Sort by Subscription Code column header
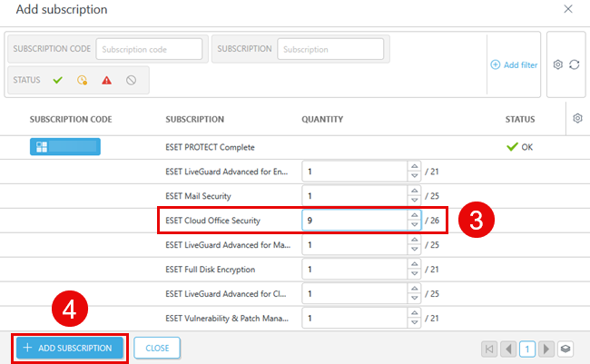590x364 pixels. [x=71, y=119]
